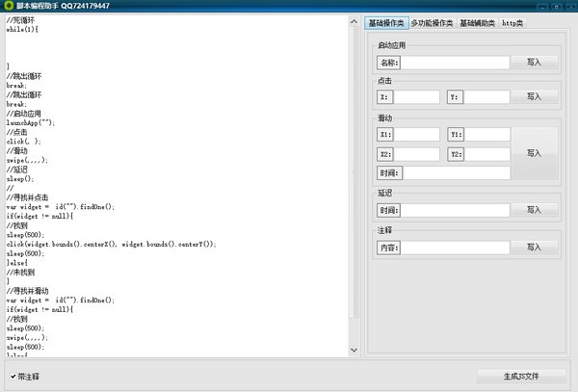This screenshot has width=578, height=392.
Task: Focus the 内容 comment input field
Action: [455, 248]
